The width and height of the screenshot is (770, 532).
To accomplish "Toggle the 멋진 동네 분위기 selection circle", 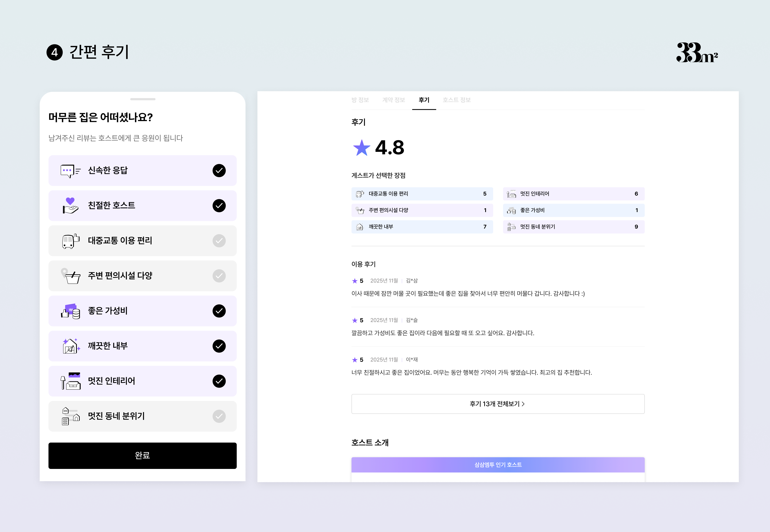I will coord(219,416).
